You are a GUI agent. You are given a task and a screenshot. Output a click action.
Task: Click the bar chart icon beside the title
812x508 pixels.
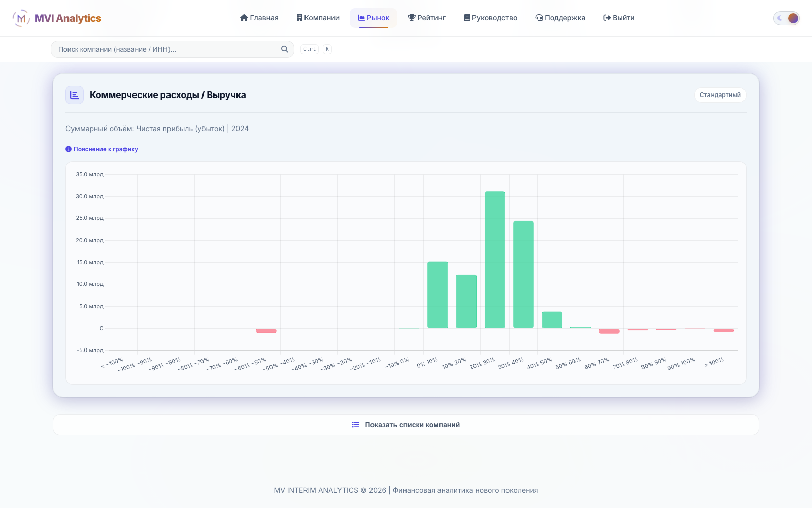[75, 95]
